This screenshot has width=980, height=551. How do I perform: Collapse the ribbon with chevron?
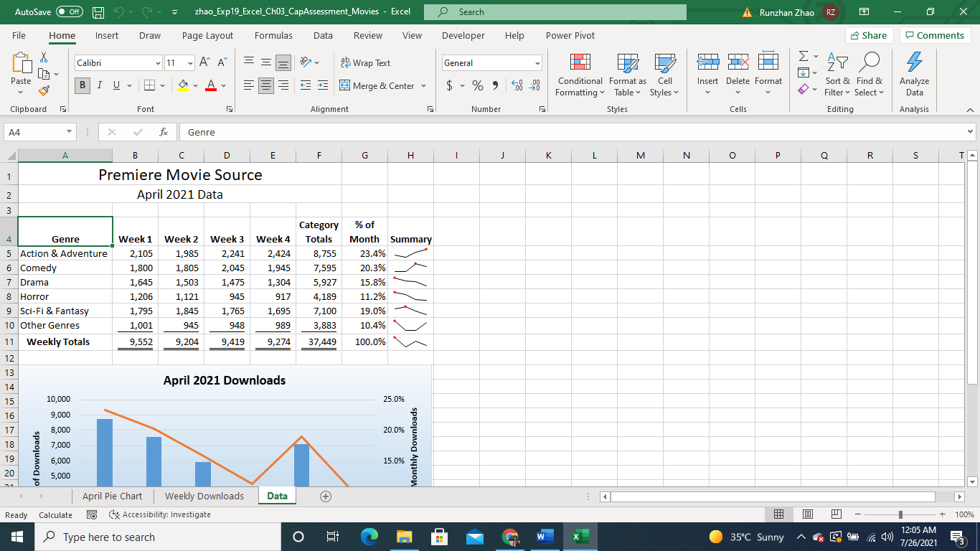[x=970, y=110]
